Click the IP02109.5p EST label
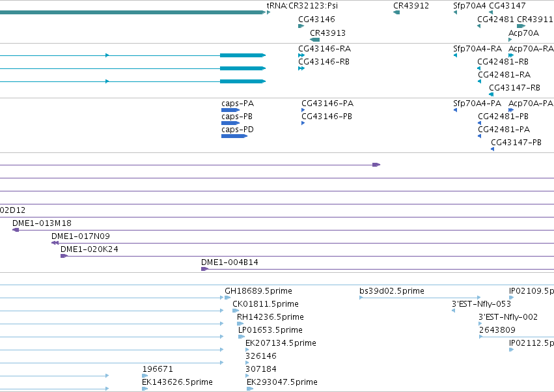554x392 pixels. pos(531,291)
